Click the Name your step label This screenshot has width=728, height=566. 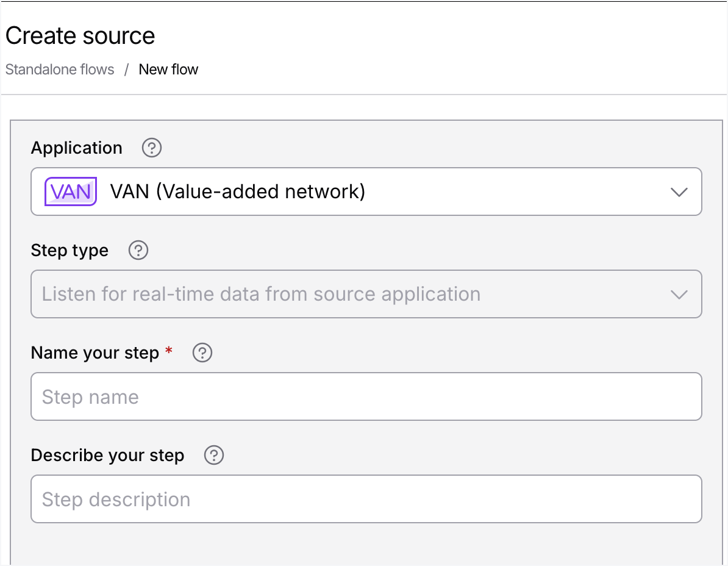95,353
